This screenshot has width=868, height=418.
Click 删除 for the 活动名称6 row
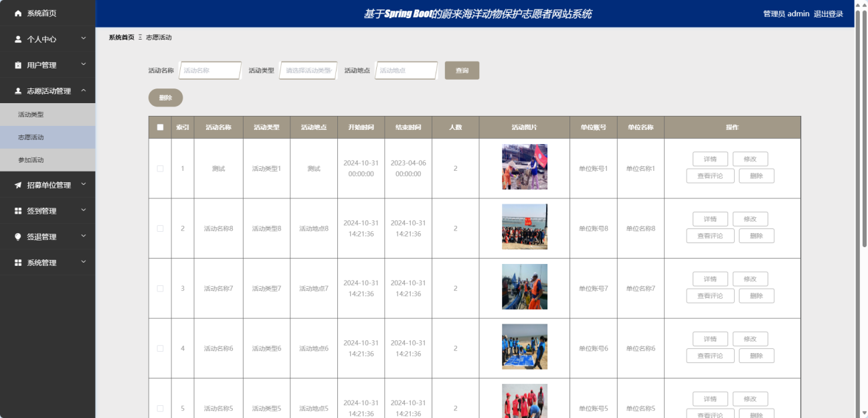pyautogui.click(x=756, y=356)
